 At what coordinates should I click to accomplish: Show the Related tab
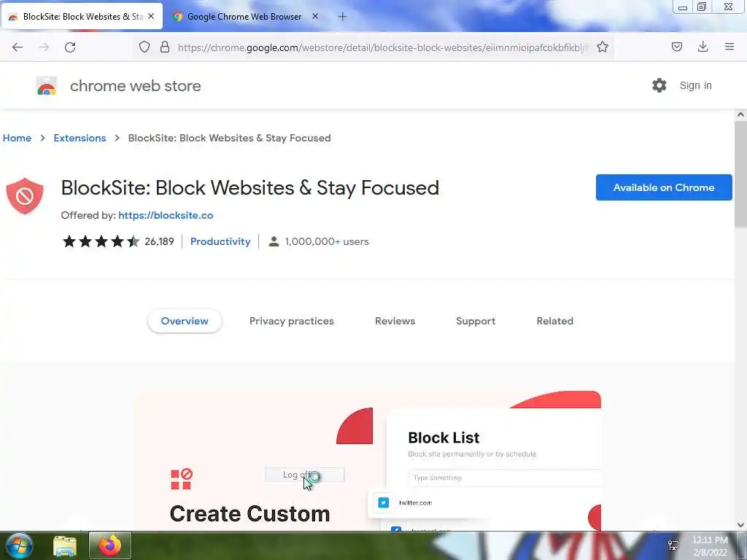tap(555, 321)
